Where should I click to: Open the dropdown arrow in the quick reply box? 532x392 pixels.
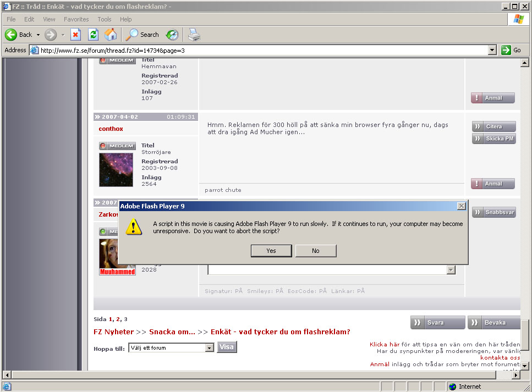(x=451, y=270)
